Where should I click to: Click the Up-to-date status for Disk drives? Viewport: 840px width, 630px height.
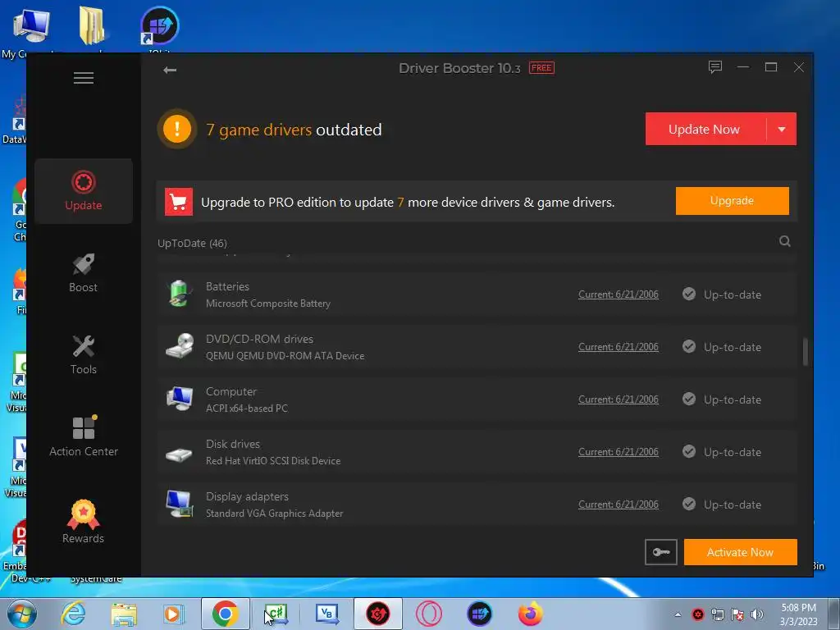732,452
